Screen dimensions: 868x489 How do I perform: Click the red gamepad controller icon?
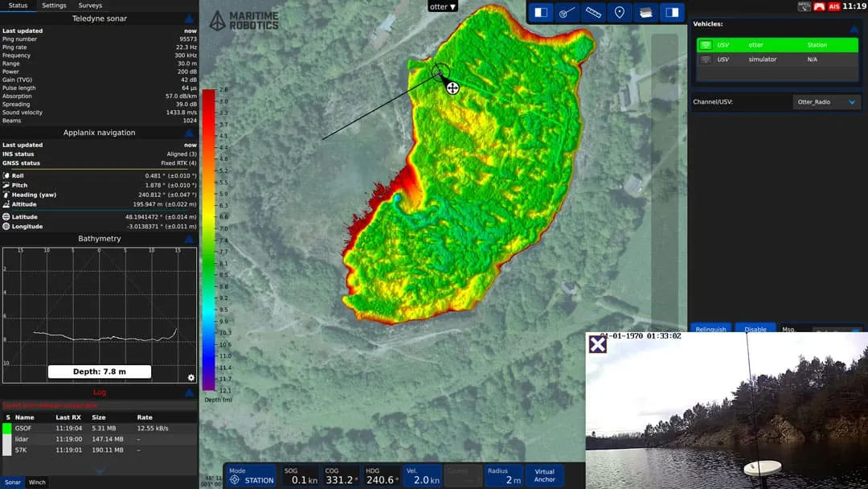pyautogui.click(x=819, y=6)
